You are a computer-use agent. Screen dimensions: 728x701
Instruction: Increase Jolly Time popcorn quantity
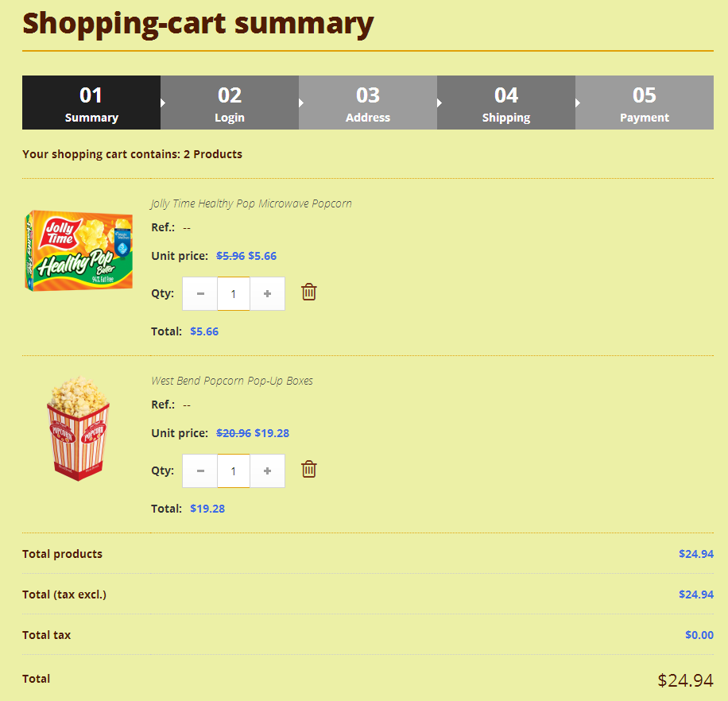coord(267,294)
